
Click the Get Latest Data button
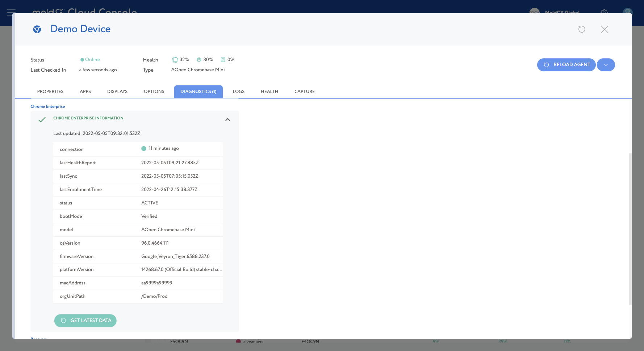(85, 321)
